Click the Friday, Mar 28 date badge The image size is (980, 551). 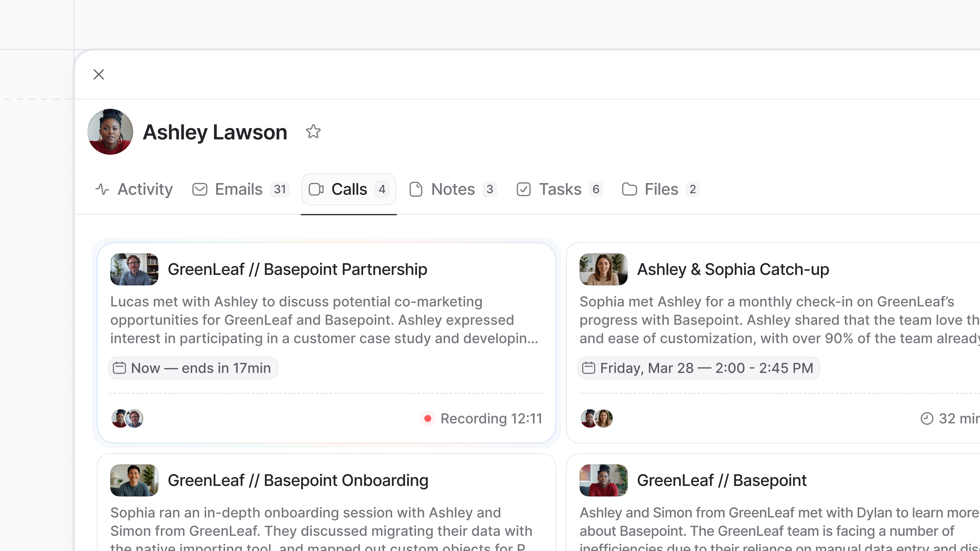tap(699, 368)
